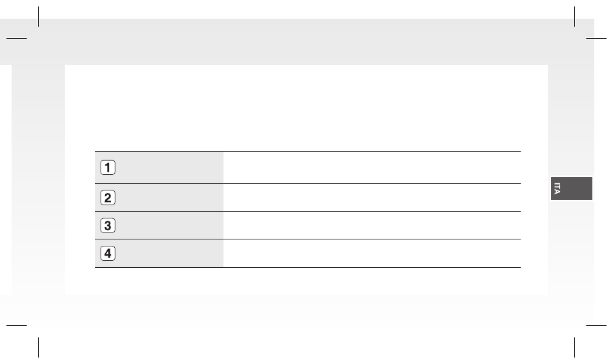
Task: Open the dark ITA language tab
Action: pos(572,188)
